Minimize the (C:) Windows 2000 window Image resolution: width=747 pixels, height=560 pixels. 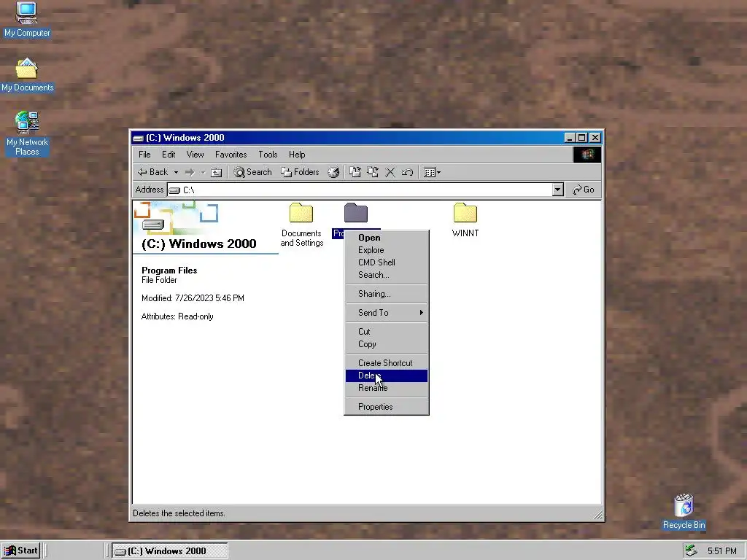pyautogui.click(x=570, y=138)
